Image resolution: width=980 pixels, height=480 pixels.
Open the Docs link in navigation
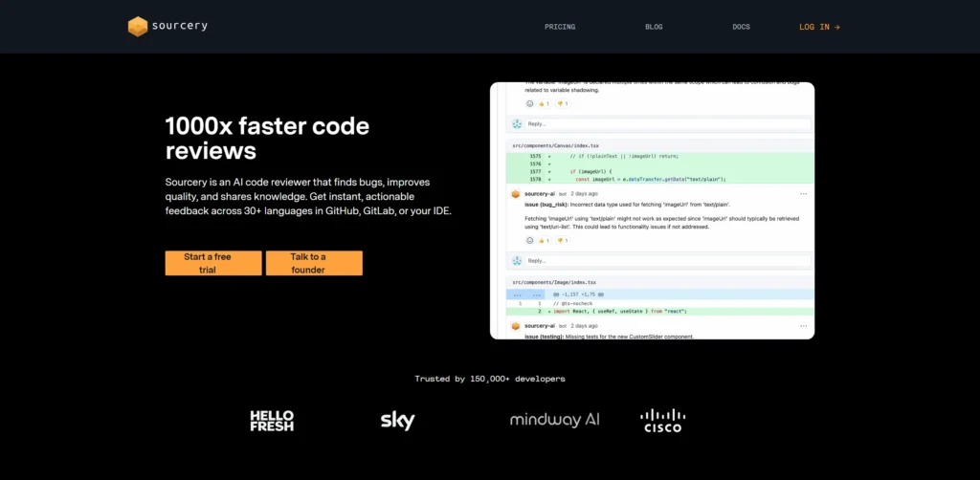point(741,27)
